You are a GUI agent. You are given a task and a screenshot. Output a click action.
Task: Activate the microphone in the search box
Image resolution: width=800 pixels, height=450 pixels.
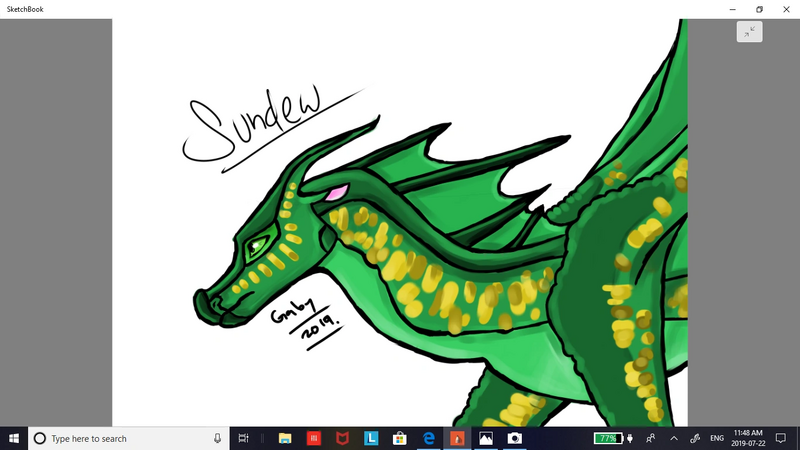[x=217, y=438]
